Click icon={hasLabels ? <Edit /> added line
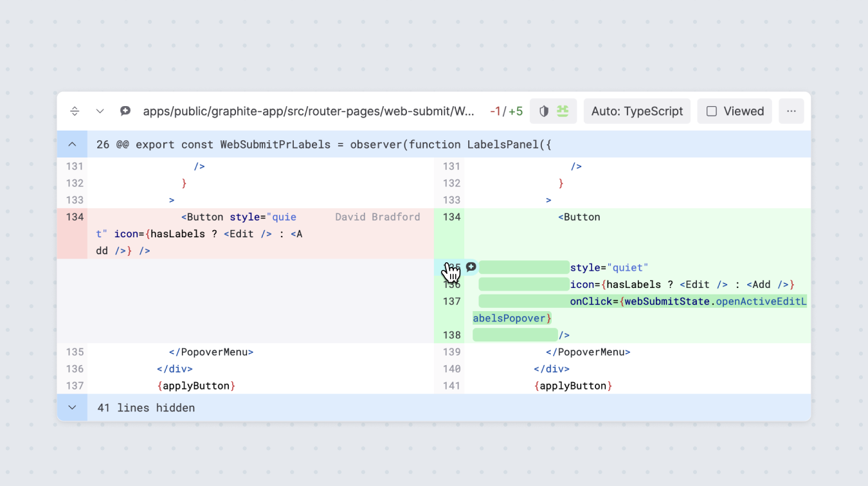The height and width of the screenshot is (486, 868). (x=683, y=284)
